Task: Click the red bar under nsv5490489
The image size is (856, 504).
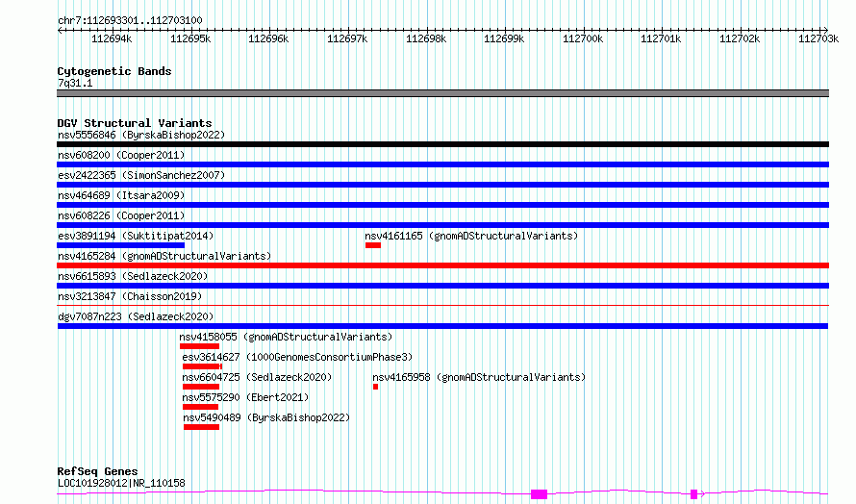Action: pos(201,427)
